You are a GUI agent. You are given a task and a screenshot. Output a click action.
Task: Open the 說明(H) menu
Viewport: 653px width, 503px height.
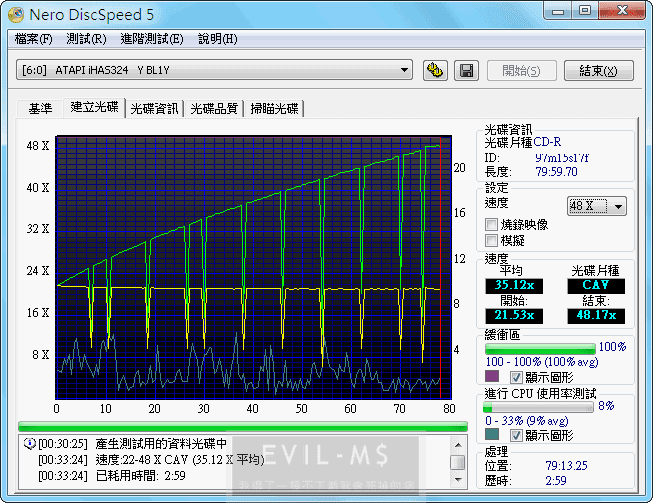click(218, 39)
